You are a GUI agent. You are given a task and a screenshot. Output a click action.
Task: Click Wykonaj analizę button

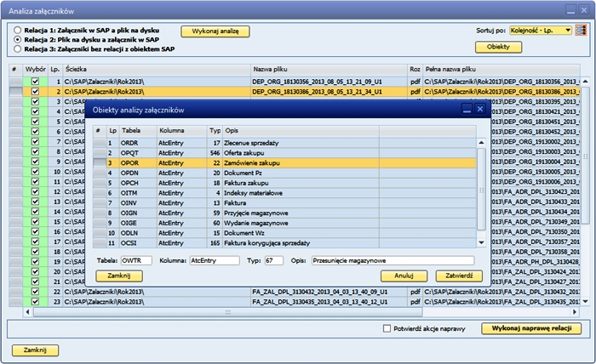(215, 31)
